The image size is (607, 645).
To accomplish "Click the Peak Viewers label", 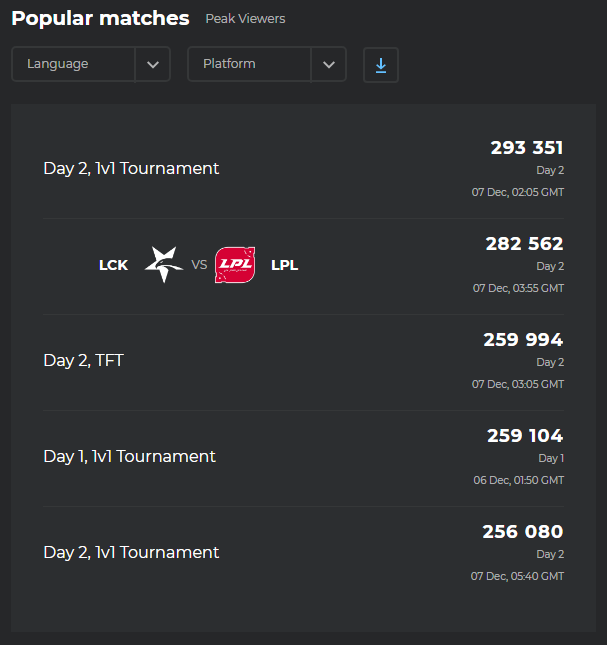I will [x=245, y=19].
